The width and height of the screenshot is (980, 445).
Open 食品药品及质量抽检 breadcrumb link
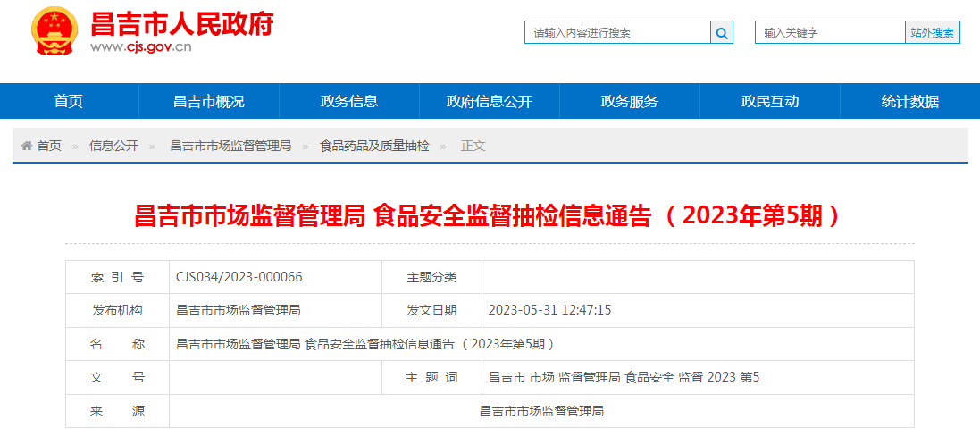(374, 146)
